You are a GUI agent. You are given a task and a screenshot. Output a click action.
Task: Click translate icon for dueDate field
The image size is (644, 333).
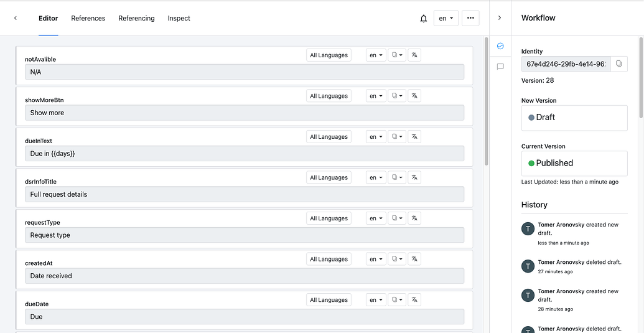click(x=414, y=300)
